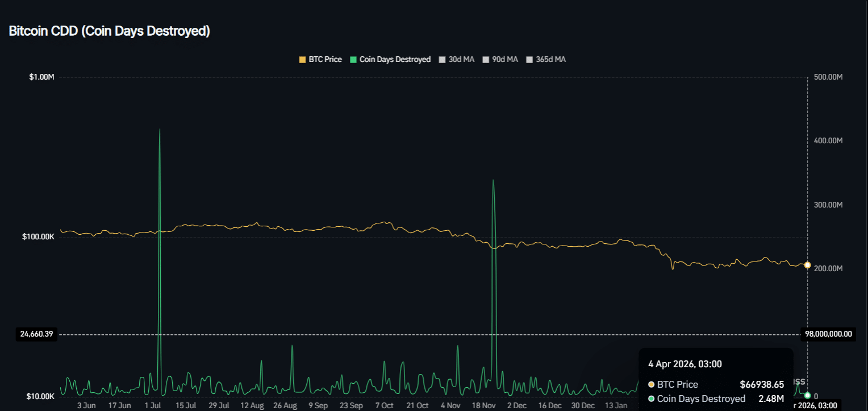This screenshot has height=411, width=868.
Task: Click the $66938.65 BTC price value in tooltip
Action: (x=761, y=385)
